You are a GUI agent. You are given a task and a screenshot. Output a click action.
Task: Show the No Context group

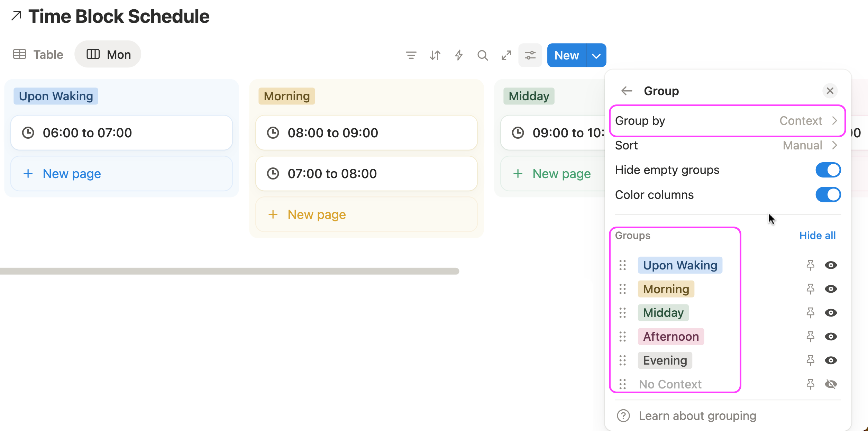831,384
